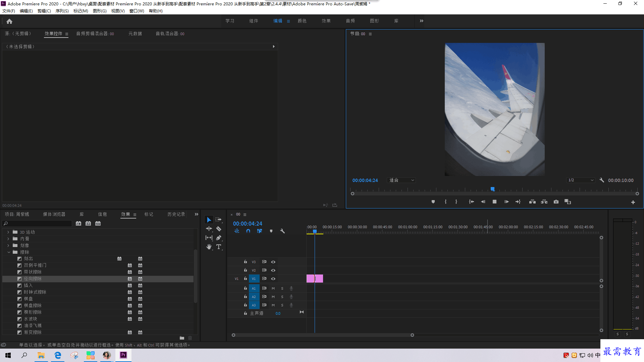644x362 pixels.
Task: Show more workspaces overflow arrows
Action: point(422,21)
